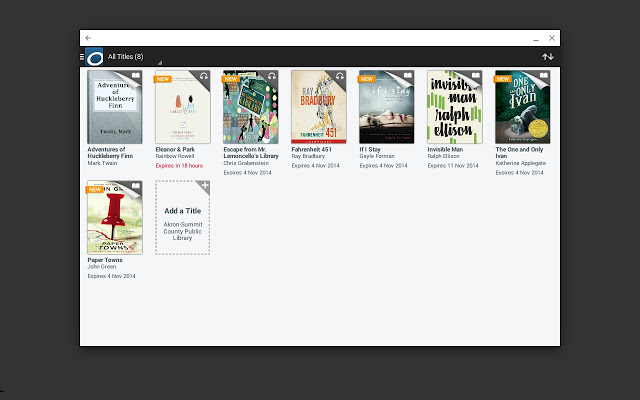Viewport: 640px width, 400px height.
Task: Click NEW badge on If I Stay
Action: pos(367,79)
